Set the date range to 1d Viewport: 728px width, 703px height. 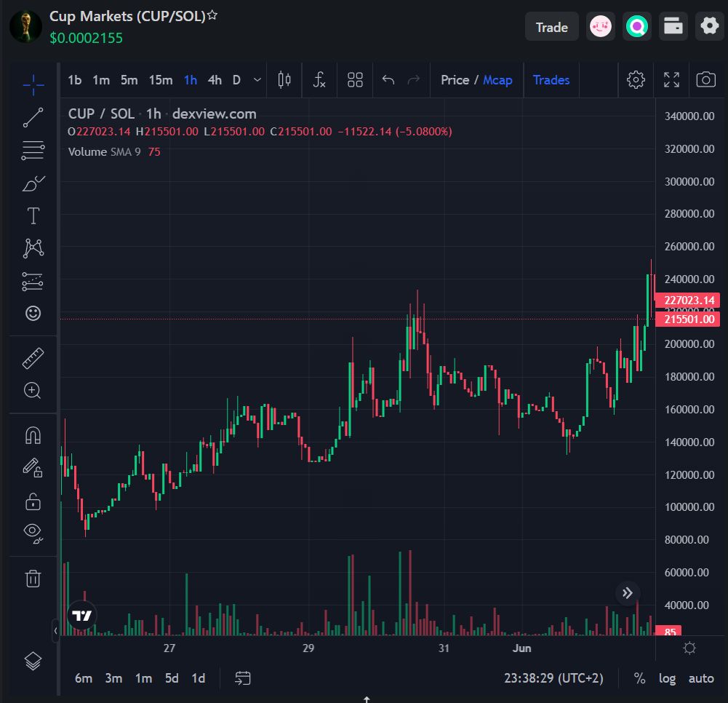(x=199, y=678)
